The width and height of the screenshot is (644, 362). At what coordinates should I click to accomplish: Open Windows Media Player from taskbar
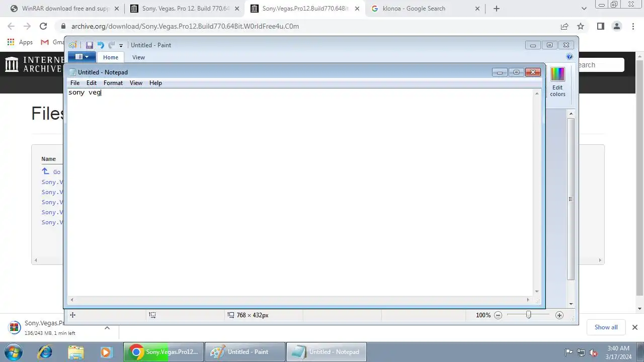pyautogui.click(x=106, y=352)
